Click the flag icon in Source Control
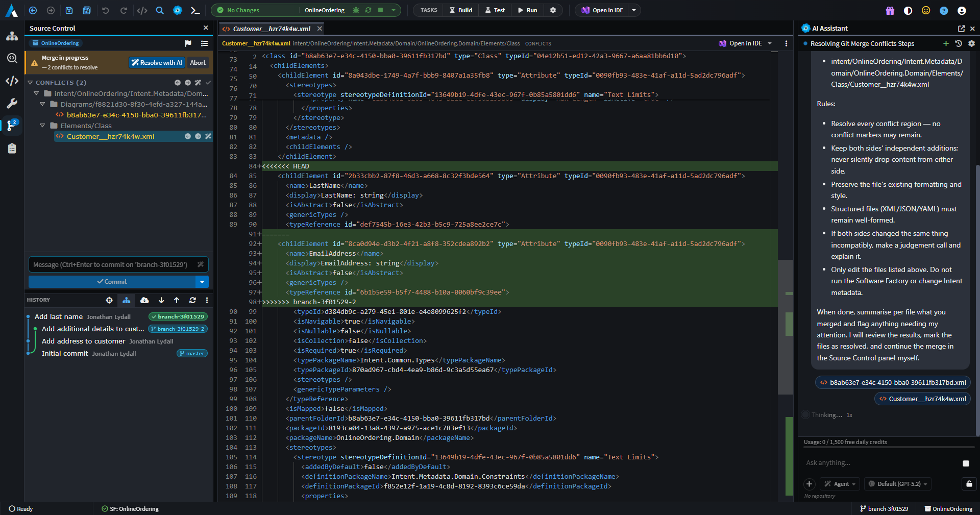This screenshot has width=980, height=515. tap(188, 43)
